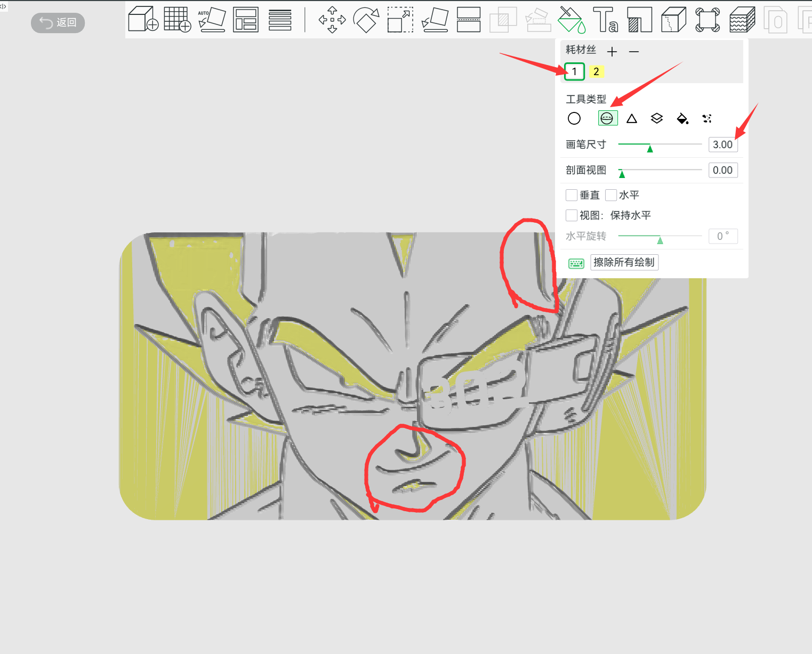Click the 画笔尺寸 brush size slider
The image size is (812, 654).
660,144
